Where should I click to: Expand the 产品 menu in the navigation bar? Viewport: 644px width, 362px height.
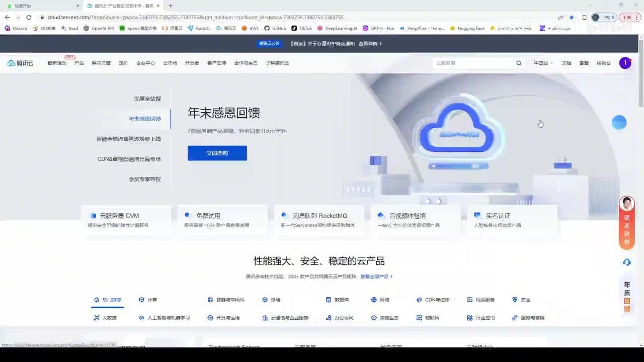pos(79,63)
